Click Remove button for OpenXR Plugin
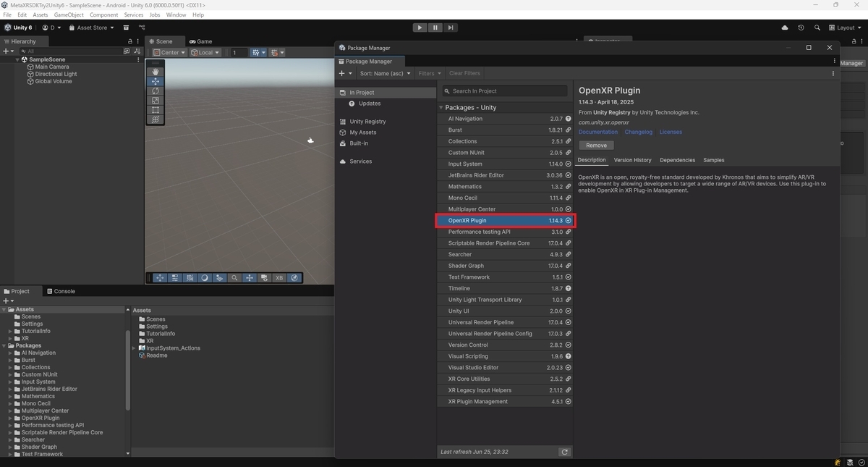This screenshot has width=868, height=467. (x=596, y=145)
